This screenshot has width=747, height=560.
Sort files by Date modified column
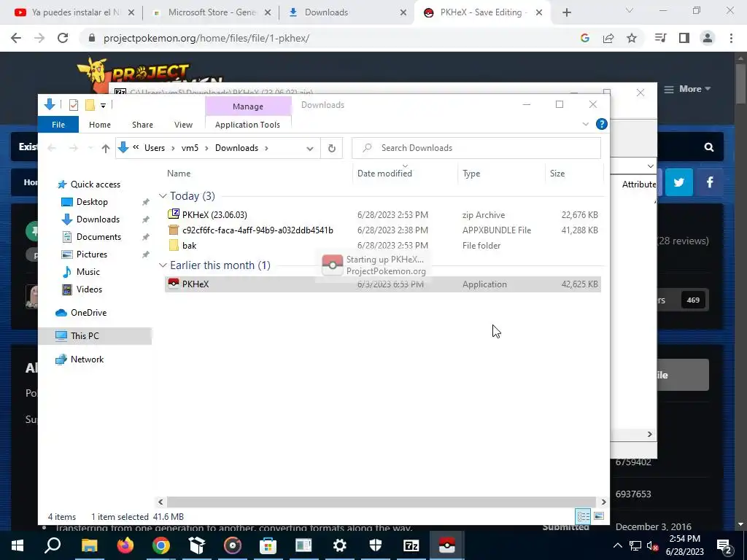click(x=384, y=174)
